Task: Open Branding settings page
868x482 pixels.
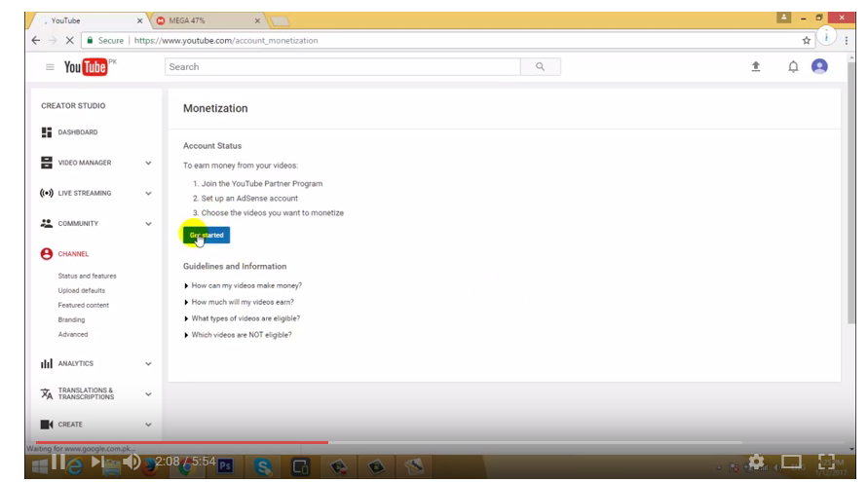Action: point(71,319)
